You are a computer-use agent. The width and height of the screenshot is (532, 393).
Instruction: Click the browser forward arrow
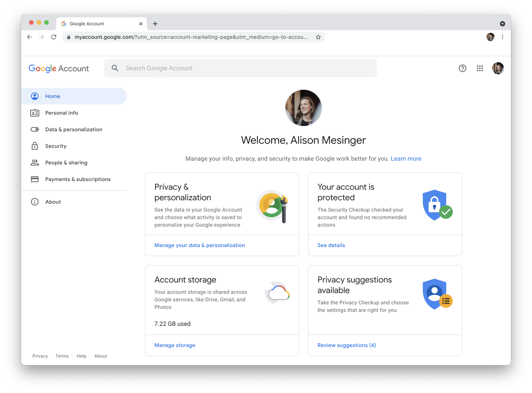tap(42, 37)
